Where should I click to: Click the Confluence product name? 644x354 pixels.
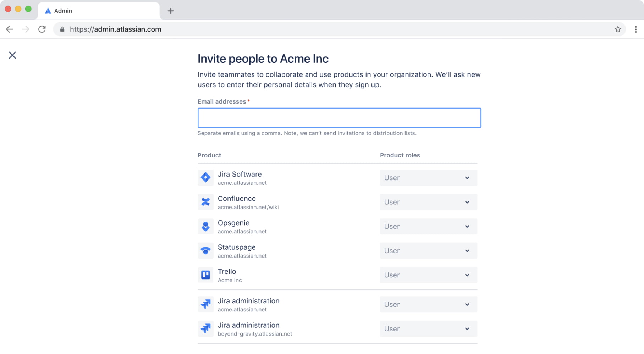pos(237,199)
